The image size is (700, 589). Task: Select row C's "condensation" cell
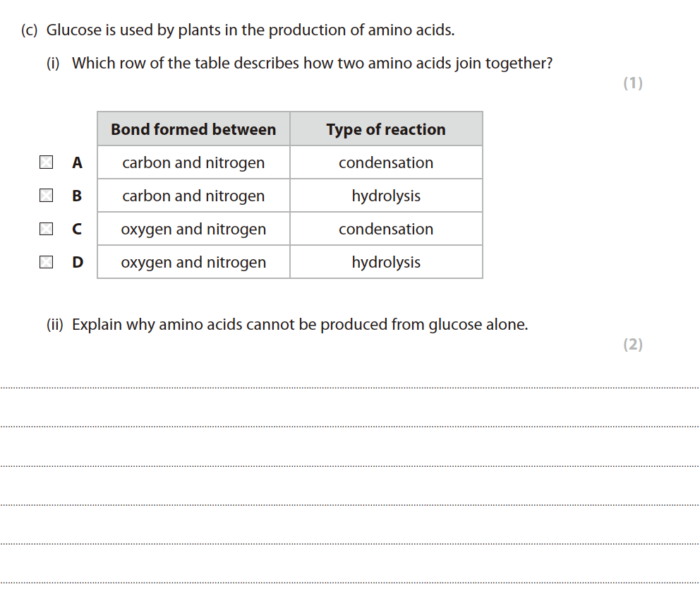pyautogui.click(x=386, y=229)
